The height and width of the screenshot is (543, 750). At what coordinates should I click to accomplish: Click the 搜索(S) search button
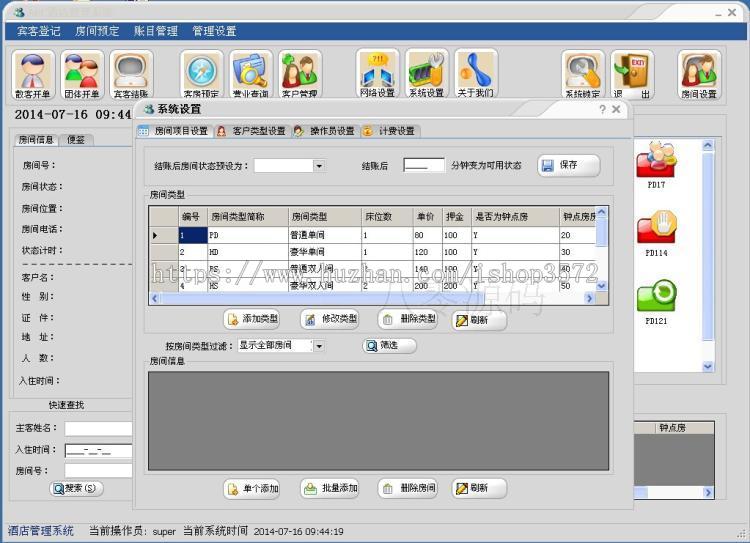[x=76, y=488]
